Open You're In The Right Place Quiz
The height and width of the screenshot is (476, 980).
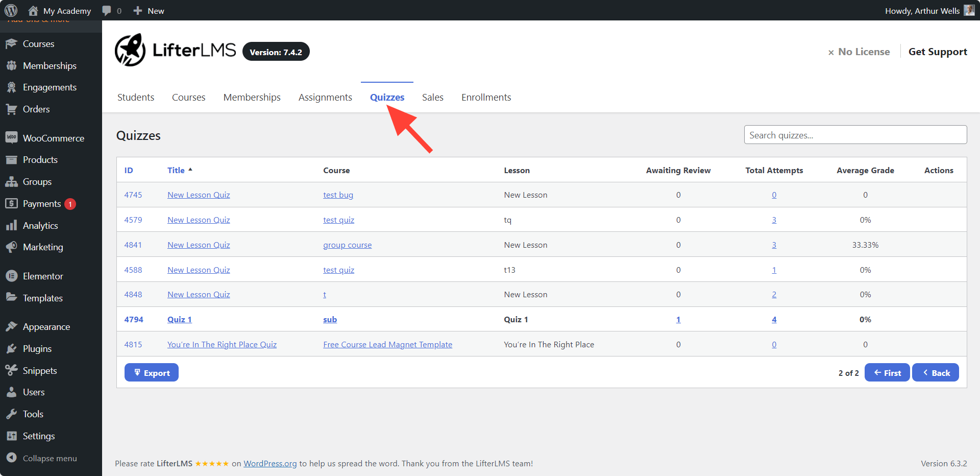222,344
